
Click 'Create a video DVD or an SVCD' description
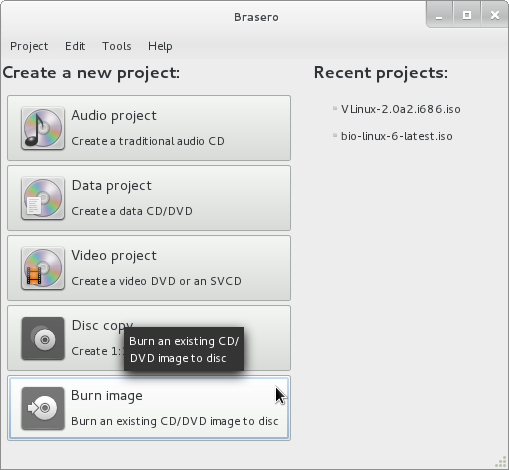pos(157,281)
